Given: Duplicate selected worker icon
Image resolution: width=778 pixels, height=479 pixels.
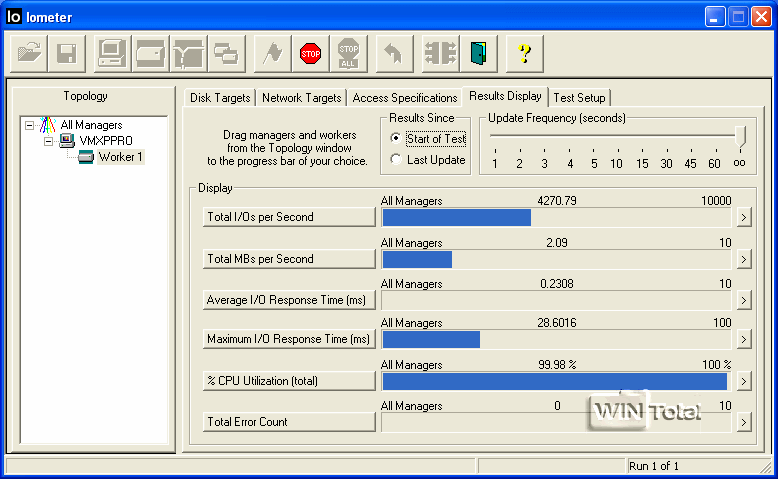Looking at the screenshot, I should pyautogui.click(x=227, y=53).
